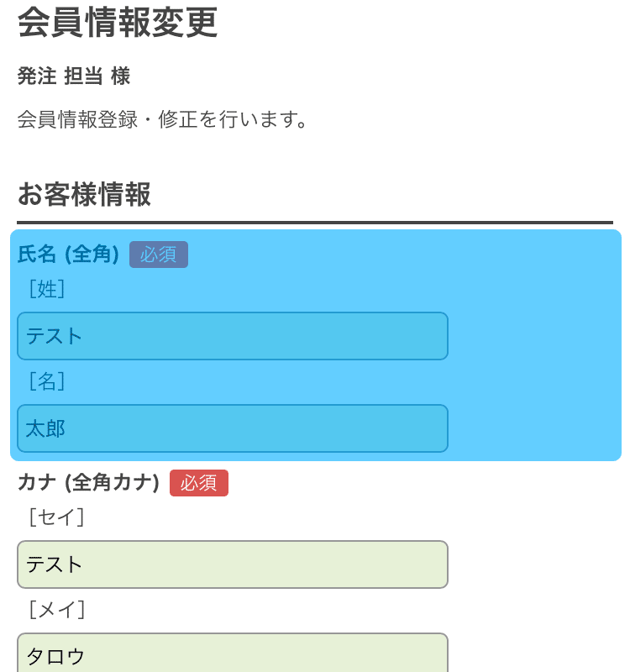Click the red 必須 badge beside カナ
Image resolution: width=630 pixels, height=672 pixels.
pyautogui.click(x=199, y=483)
